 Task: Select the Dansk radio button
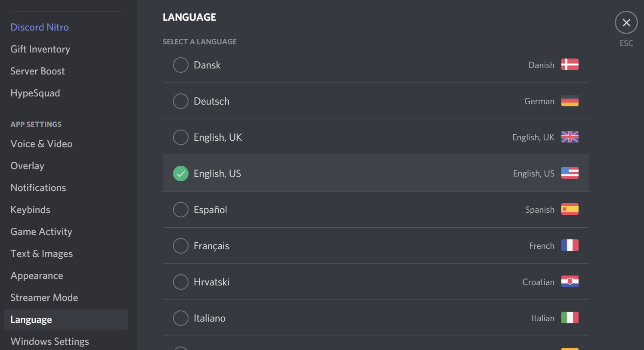(181, 65)
